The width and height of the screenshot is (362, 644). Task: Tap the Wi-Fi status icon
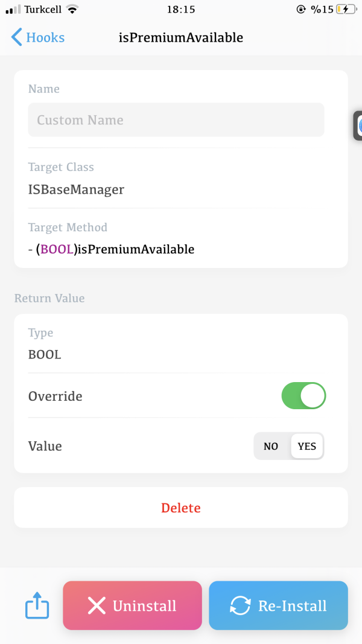[72, 10]
